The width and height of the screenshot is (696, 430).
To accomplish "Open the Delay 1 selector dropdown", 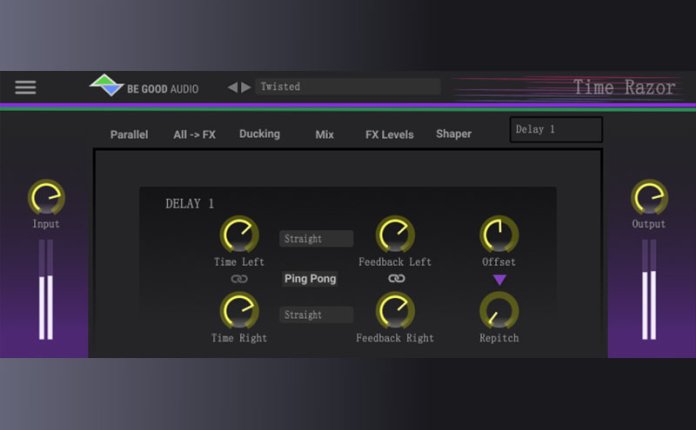I will (556, 130).
